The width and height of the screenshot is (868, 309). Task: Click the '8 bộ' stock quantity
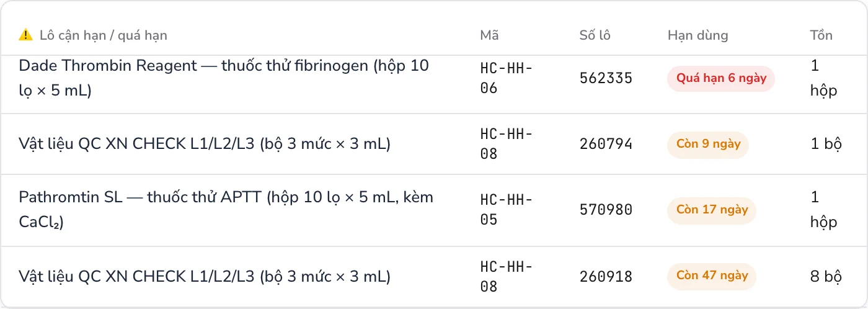click(x=826, y=275)
